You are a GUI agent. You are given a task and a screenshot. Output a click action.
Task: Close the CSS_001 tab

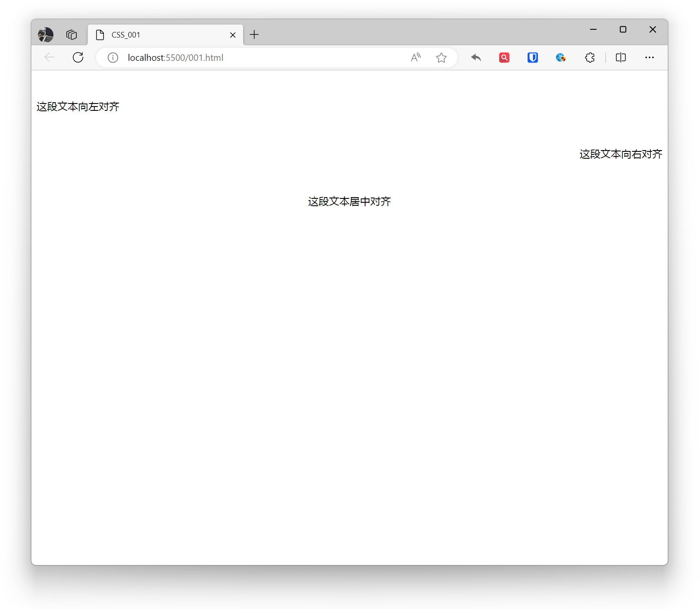tap(232, 35)
